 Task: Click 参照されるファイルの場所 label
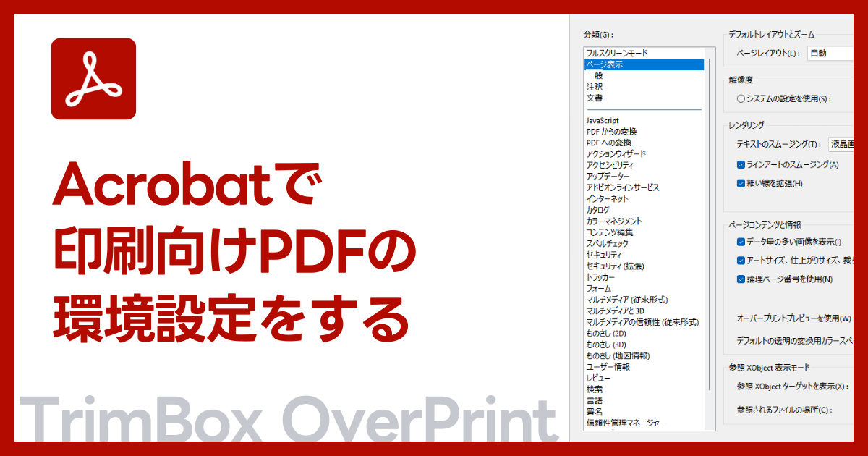point(784,410)
